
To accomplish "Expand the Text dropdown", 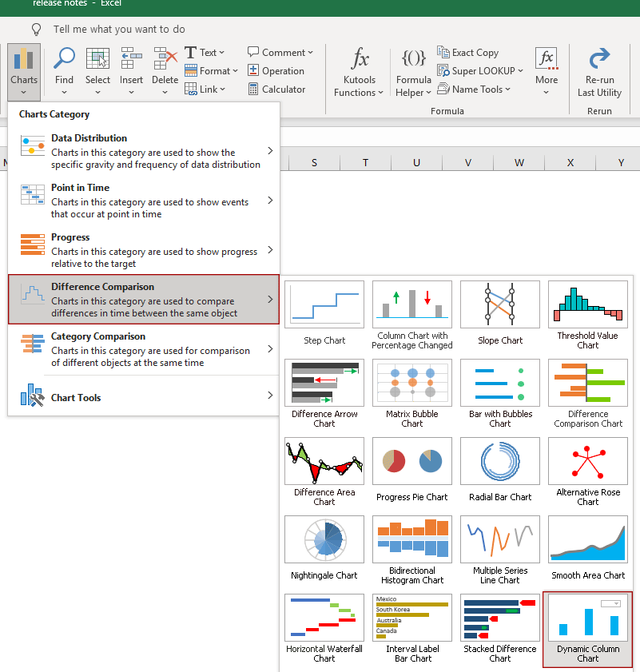I will [205, 52].
